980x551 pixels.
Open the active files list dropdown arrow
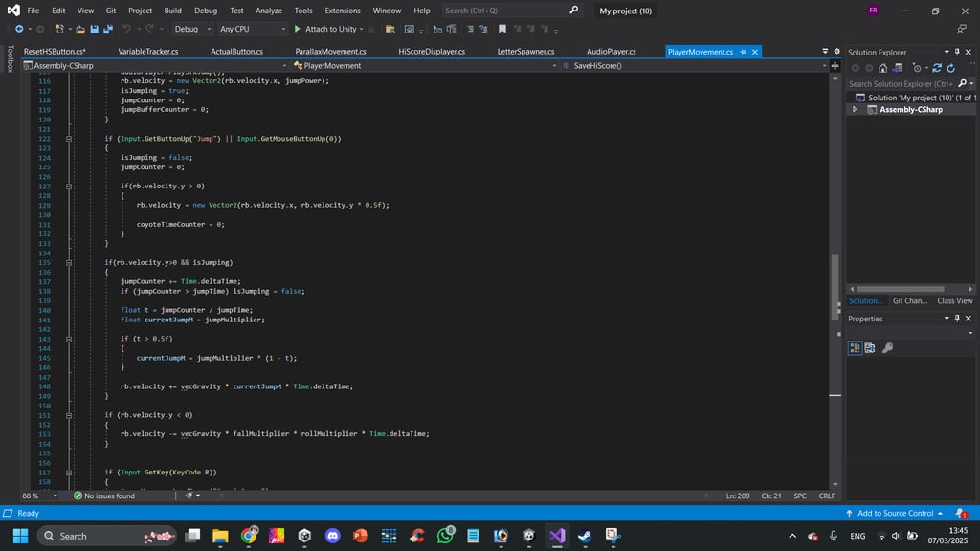point(825,52)
